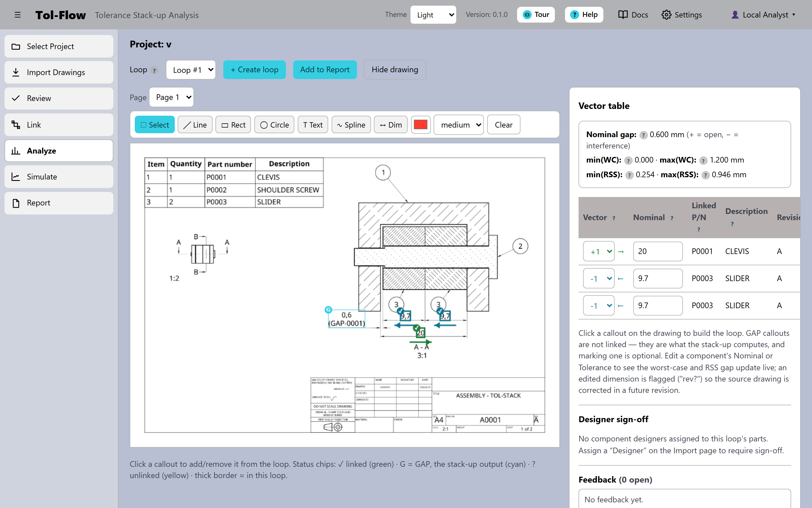Click the Help button
This screenshot has height=508, width=812.
[584, 15]
